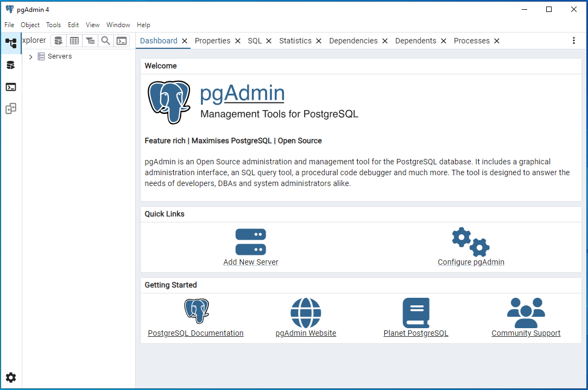
Task: Switch to the Dependencies tab
Action: (353, 41)
